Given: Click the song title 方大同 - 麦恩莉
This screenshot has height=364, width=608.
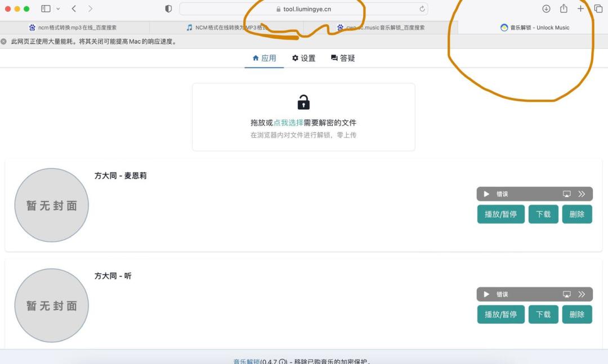Looking at the screenshot, I should (x=120, y=176).
